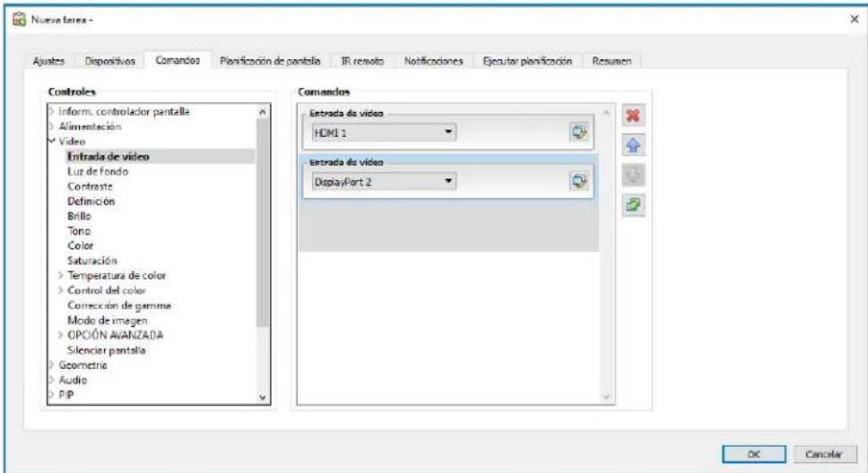868x473 pixels.
Task: Duplicate the selected command with the green icon
Action: (x=633, y=205)
